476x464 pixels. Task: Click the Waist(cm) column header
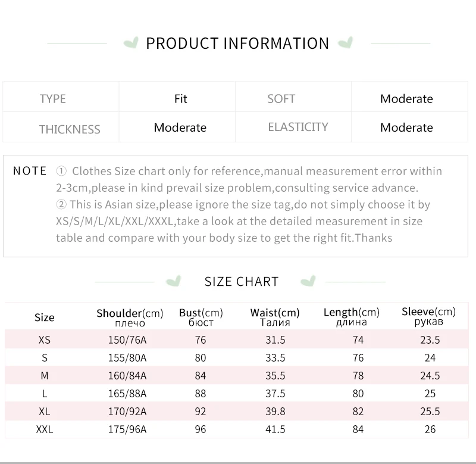tap(275, 317)
